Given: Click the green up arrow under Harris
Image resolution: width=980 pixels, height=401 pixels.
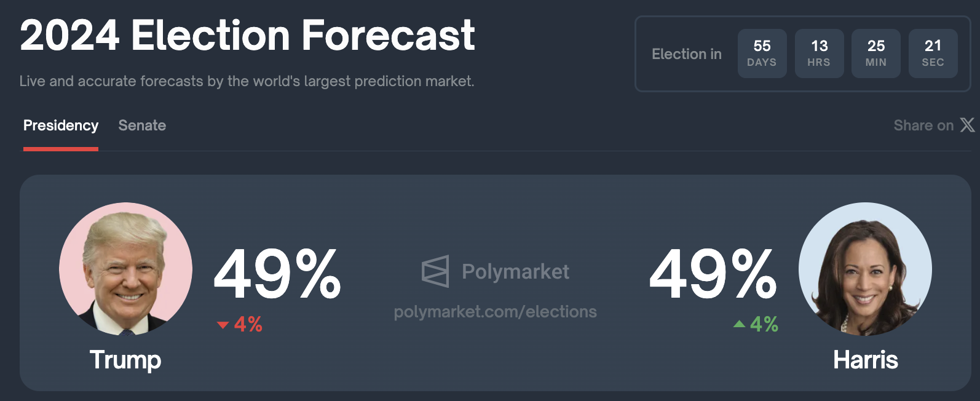Looking at the screenshot, I should [x=739, y=324].
